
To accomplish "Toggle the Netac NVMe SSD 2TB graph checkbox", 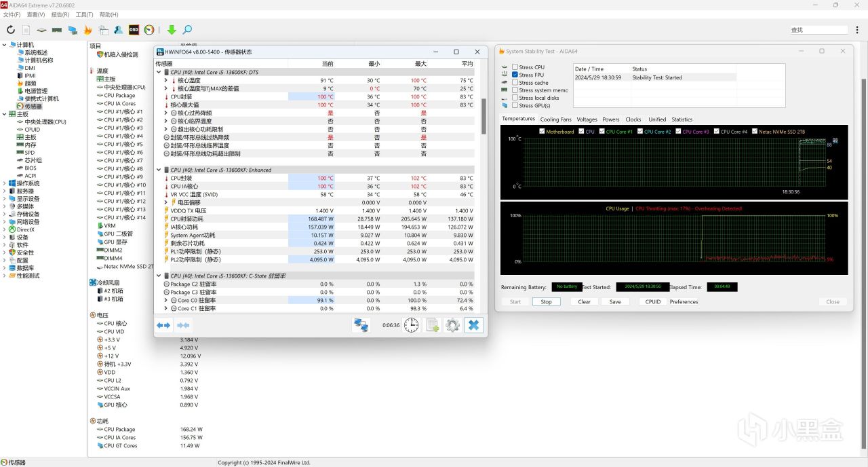I will point(755,132).
